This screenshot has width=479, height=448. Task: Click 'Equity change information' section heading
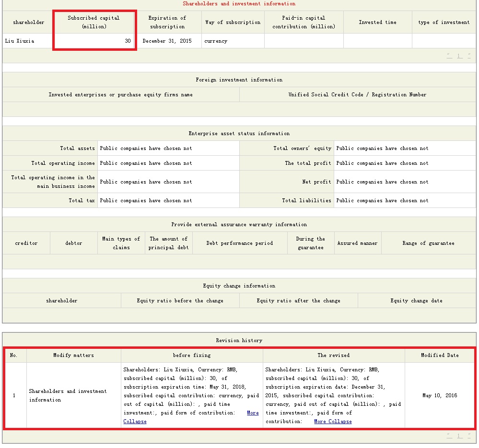pos(239,286)
